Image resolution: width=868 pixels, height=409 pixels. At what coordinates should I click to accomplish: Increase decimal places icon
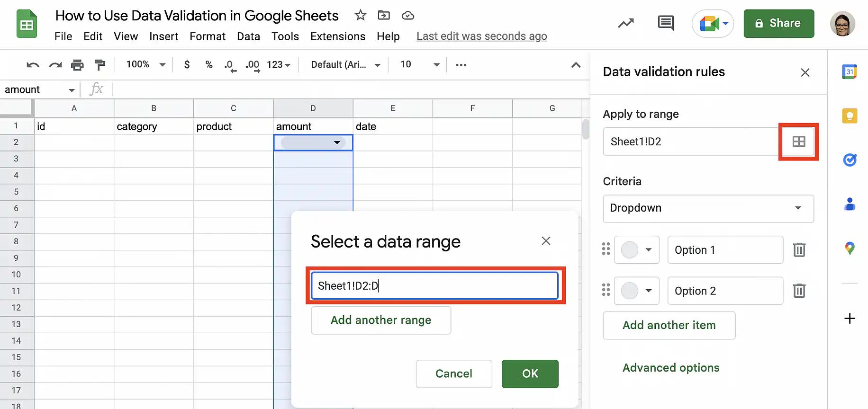(x=253, y=65)
